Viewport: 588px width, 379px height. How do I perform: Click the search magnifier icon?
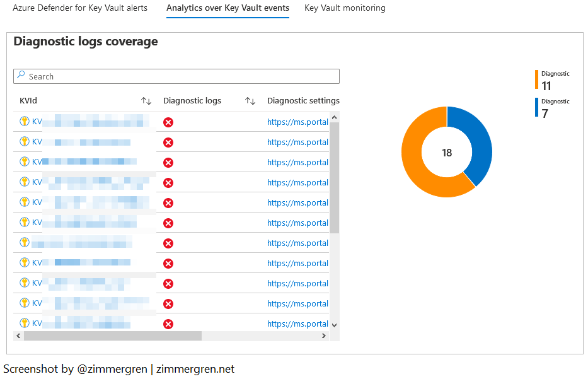21,76
